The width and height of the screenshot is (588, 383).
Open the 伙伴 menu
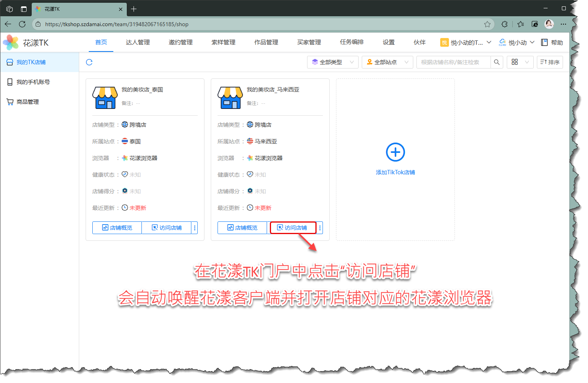pos(420,42)
